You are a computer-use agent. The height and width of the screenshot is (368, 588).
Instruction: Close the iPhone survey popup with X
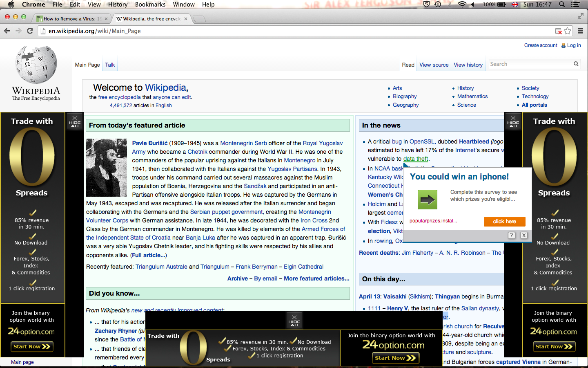pos(524,235)
